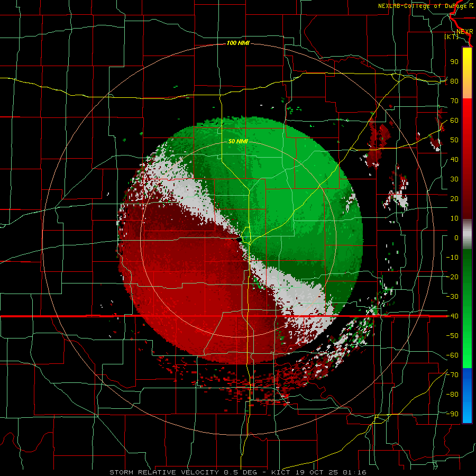Click the positive "70" scale label
476x476 pixels.
454,101
